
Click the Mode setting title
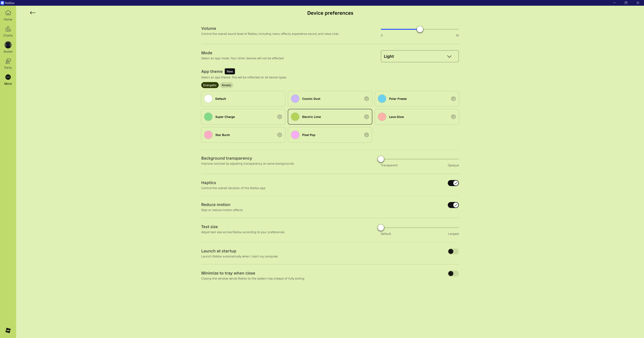coord(206,53)
